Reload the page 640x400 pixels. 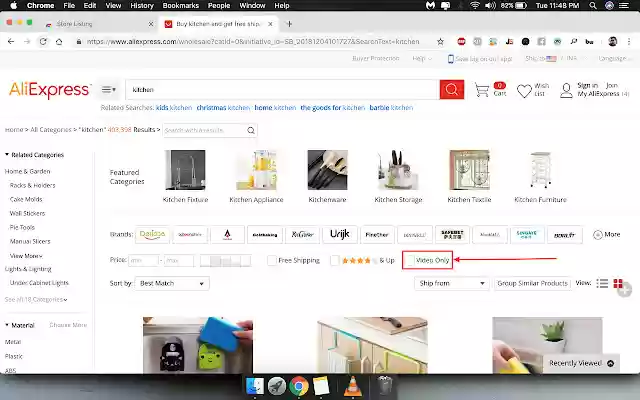pyautogui.click(x=43, y=42)
